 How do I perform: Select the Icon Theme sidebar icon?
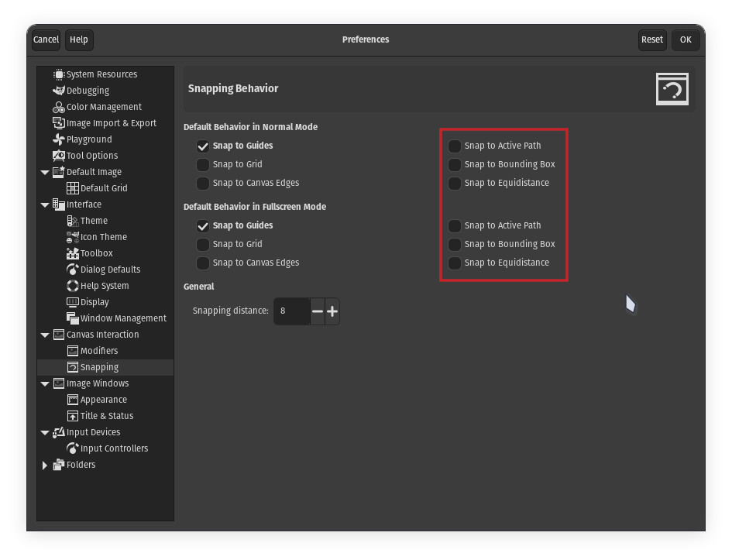pos(73,237)
